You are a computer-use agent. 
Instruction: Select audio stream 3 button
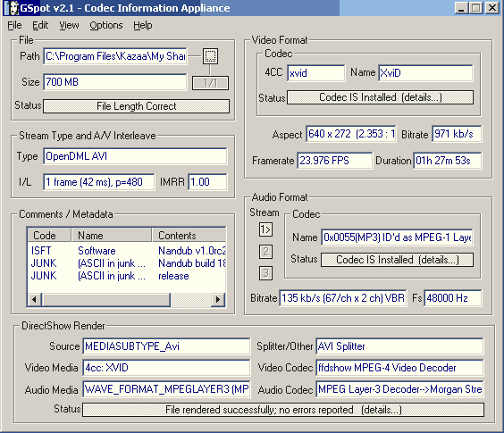(x=265, y=273)
